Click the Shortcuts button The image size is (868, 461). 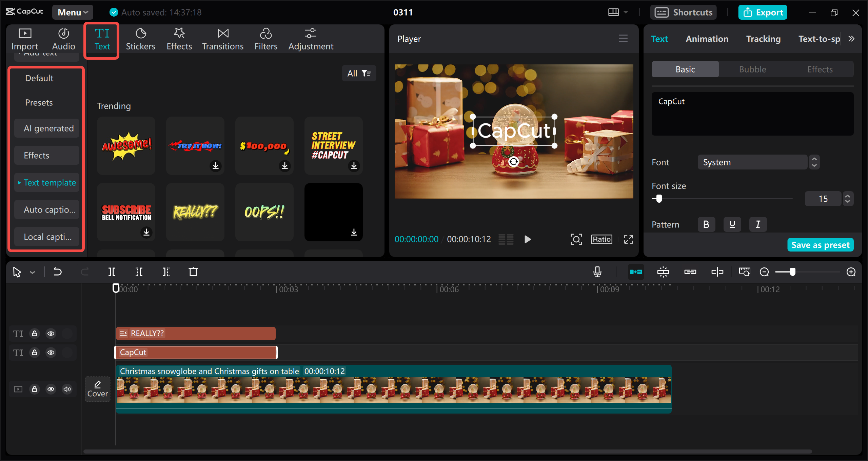point(683,12)
